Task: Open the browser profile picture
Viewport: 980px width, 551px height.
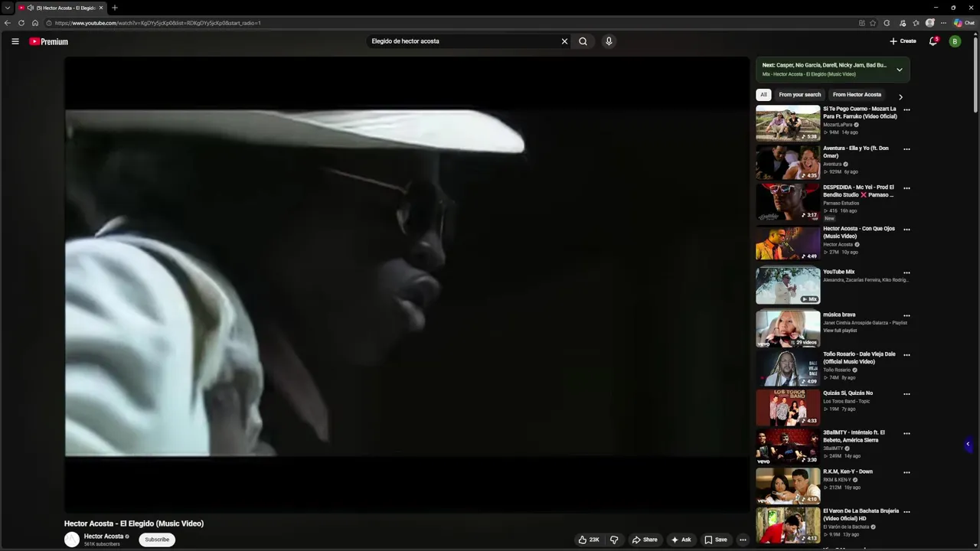Action: tap(929, 23)
